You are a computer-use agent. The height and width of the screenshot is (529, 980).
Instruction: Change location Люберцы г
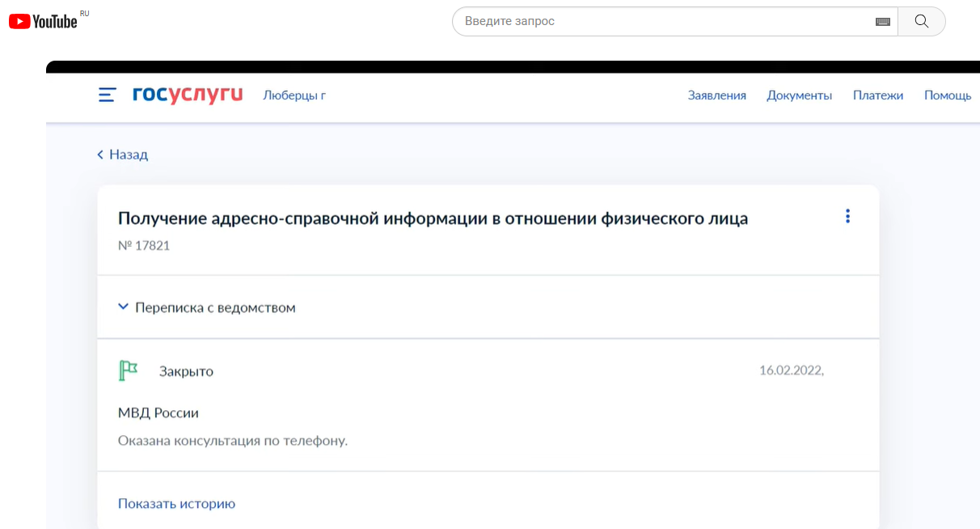click(x=294, y=95)
